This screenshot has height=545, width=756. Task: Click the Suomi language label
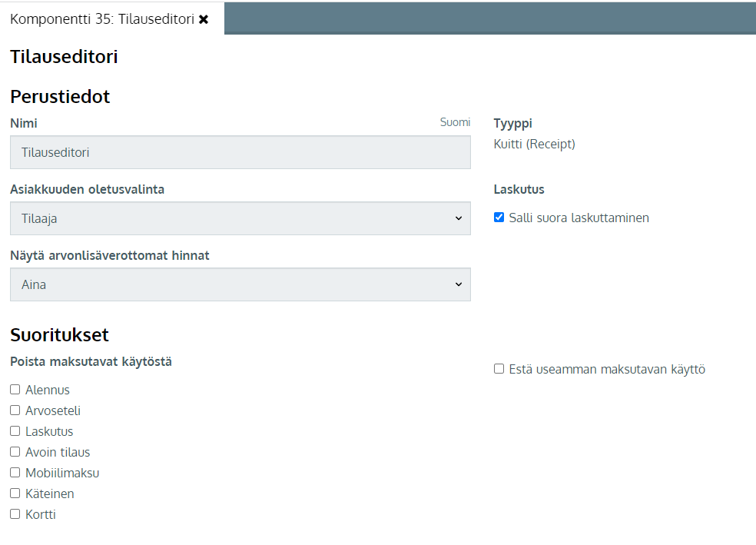pyautogui.click(x=455, y=122)
